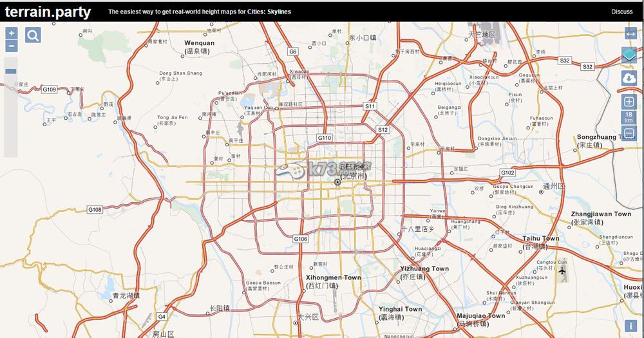This screenshot has width=644, height=338.
Task: Open the map search magnifier
Action: click(33, 35)
